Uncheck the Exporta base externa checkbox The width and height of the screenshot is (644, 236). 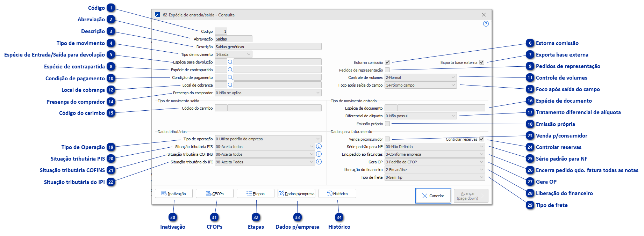tap(482, 62)
